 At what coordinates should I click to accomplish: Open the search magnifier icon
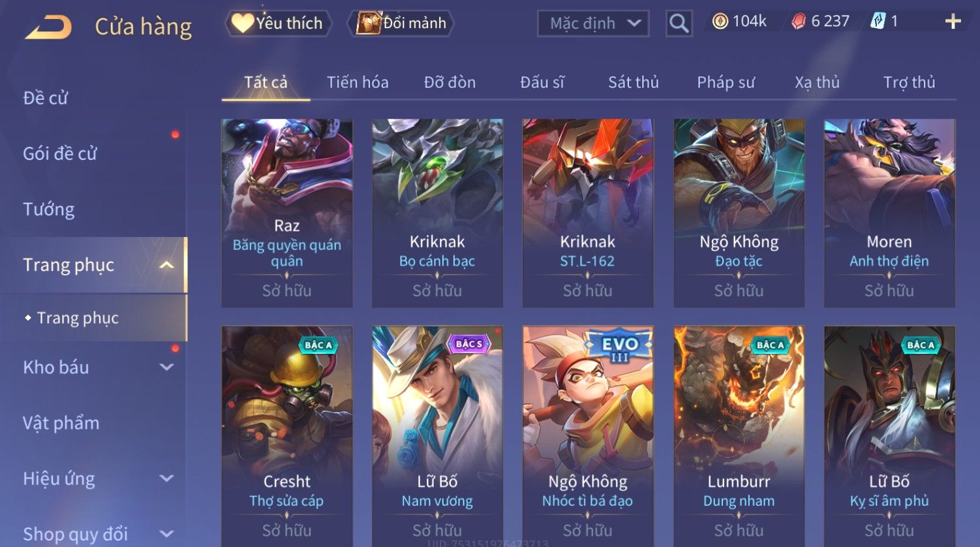679,23
